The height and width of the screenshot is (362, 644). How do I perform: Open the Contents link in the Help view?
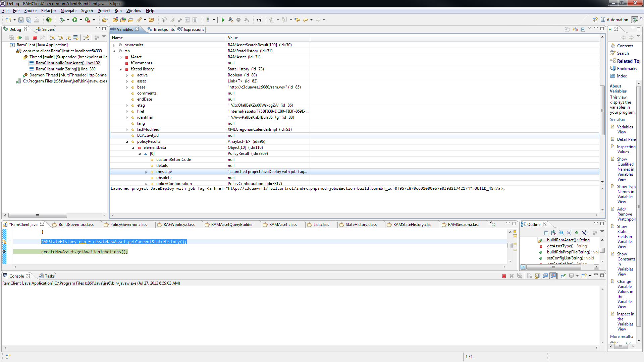click(625, 46)
